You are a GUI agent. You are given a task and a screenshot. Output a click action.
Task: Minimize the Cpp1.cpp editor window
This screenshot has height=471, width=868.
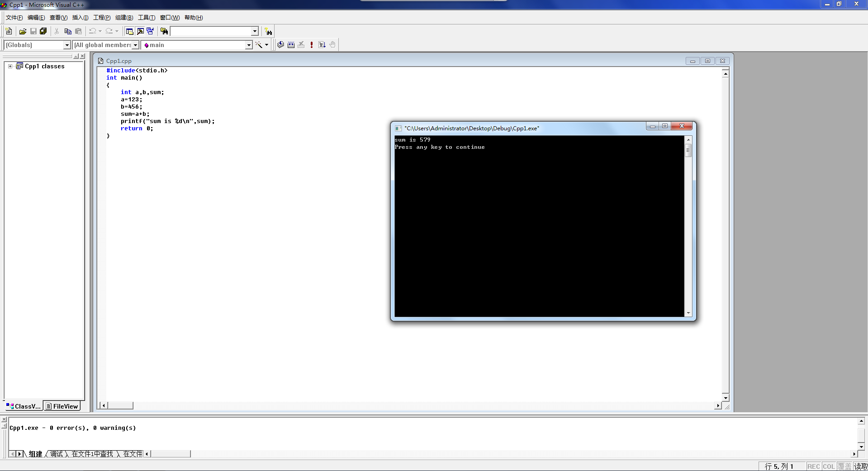pos(693,61)
